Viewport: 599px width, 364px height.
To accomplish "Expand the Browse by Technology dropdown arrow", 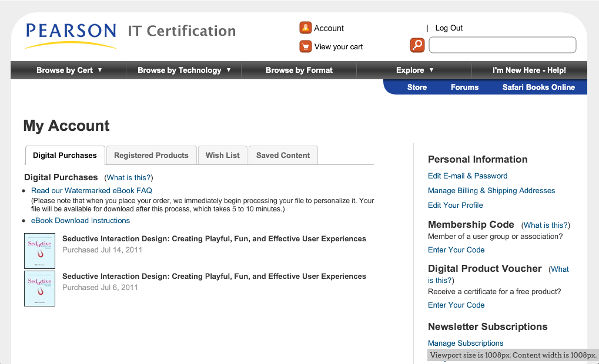I will [229, 70].
